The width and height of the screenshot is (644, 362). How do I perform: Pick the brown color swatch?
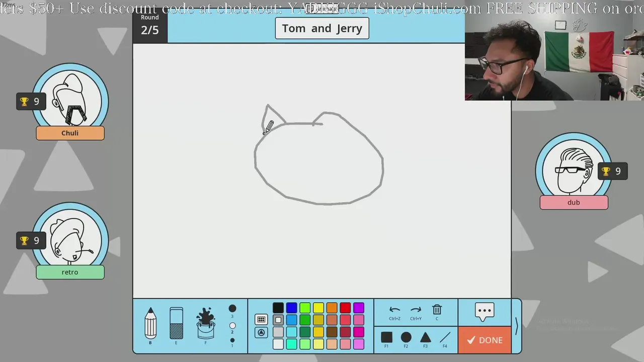332,332
